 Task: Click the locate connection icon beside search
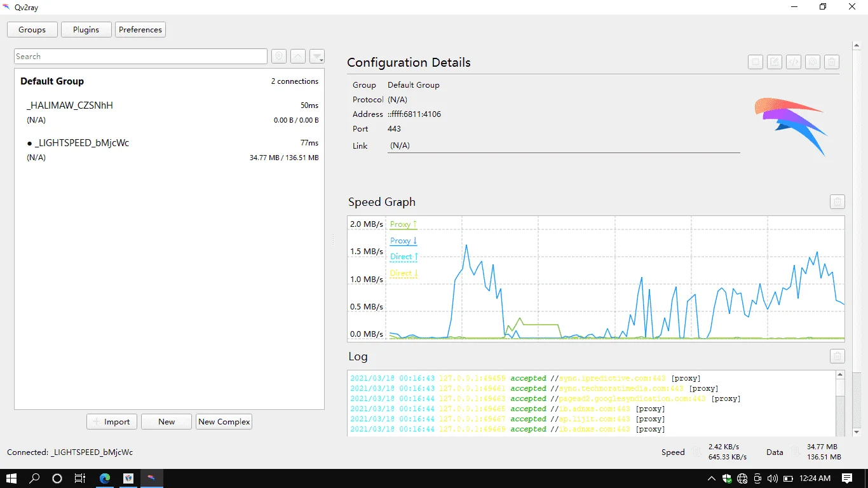(279, 57)
